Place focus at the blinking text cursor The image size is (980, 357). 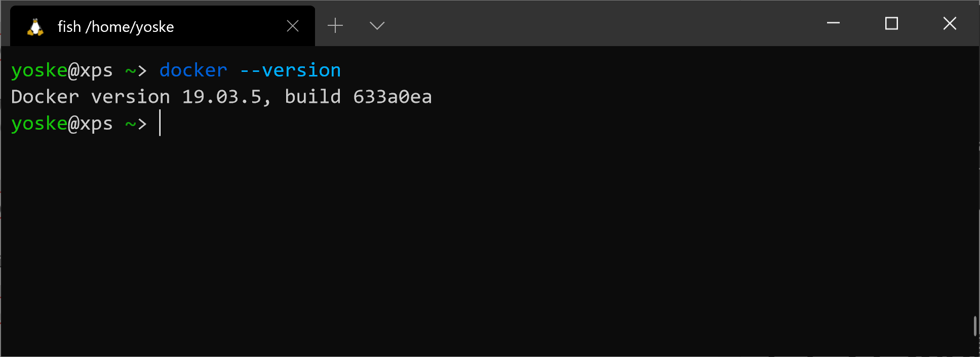pos(160,123)
